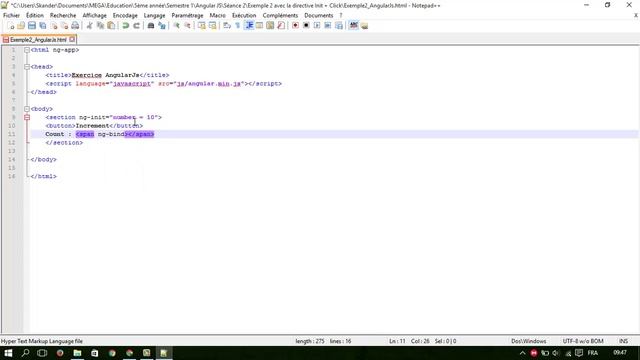Click the Replace toolbar icon

pyautogui.click(x=162, y=26)
